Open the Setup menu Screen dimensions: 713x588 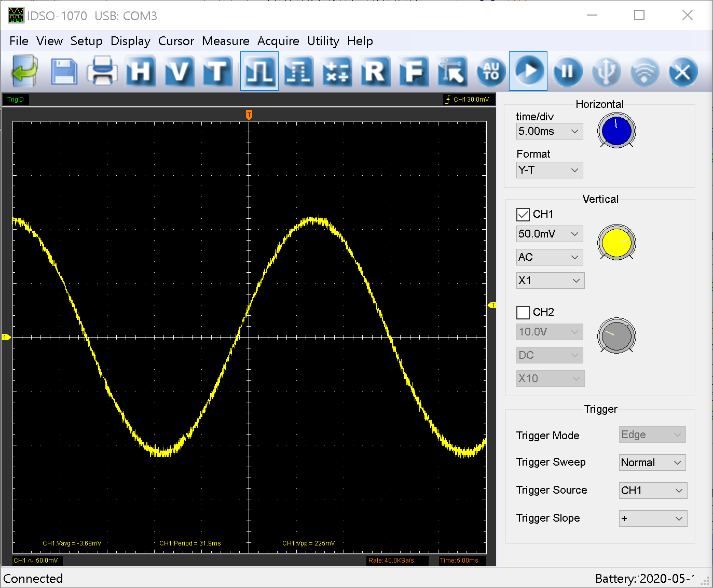pos(86,41)
